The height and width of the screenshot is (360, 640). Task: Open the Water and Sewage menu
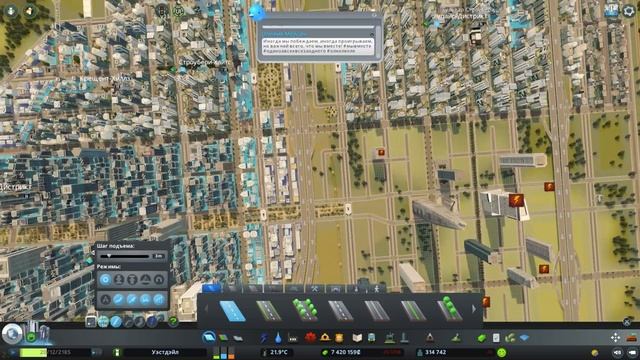click(278, 338)
